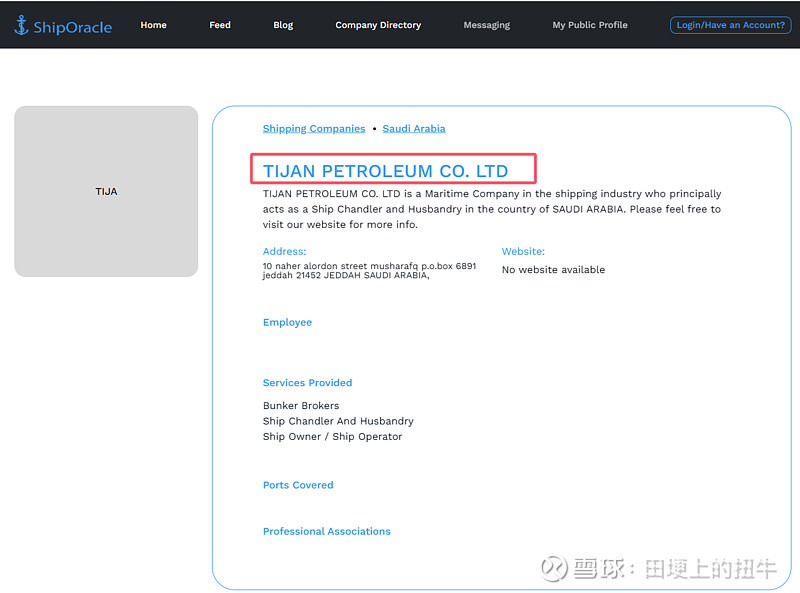Click Login/Have an Account button
Viewport: 800px width, 593px height.
point(731,25)
